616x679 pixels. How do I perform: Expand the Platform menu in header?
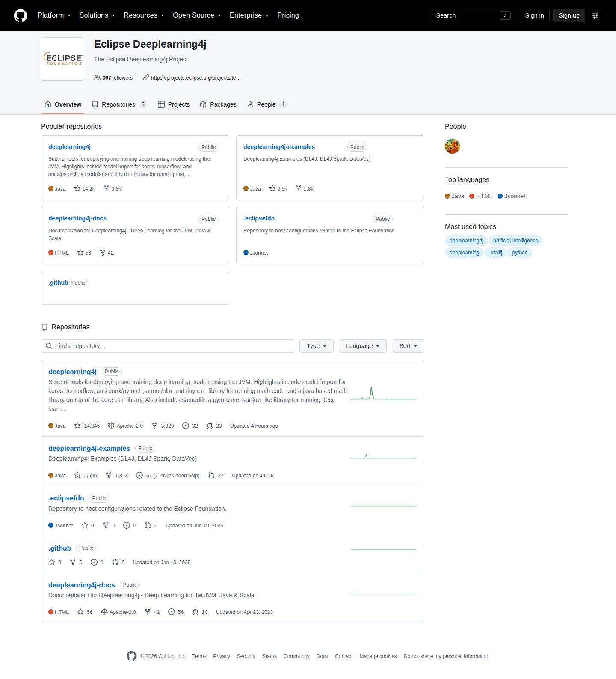[x=54, y=15]
